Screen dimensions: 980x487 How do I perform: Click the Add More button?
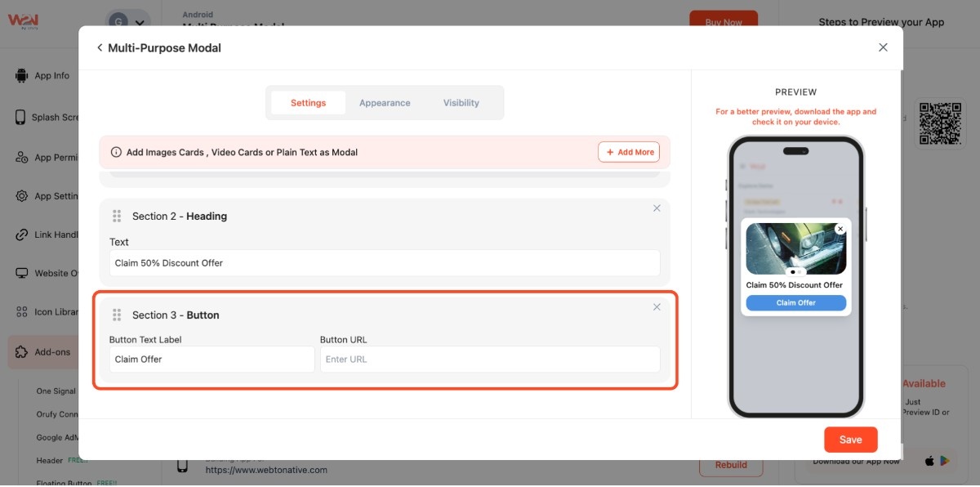tap(629, 152)
